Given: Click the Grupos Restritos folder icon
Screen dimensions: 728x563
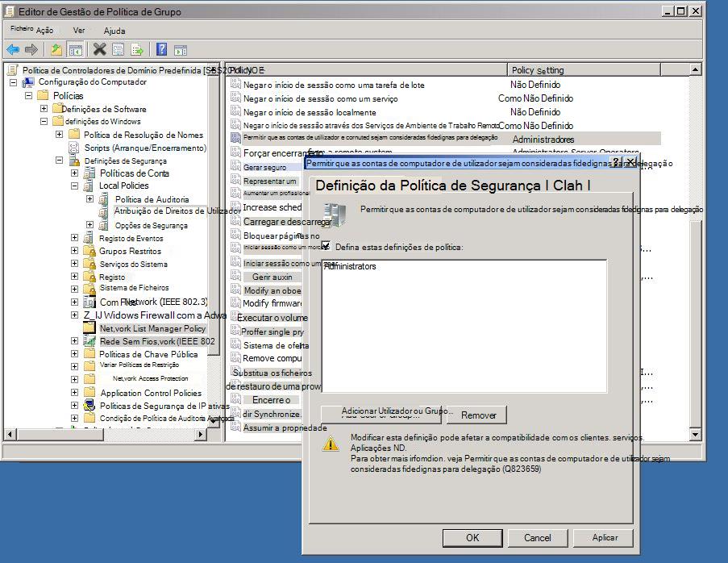Looking at the screenshot, I should [x=89, y=250].
